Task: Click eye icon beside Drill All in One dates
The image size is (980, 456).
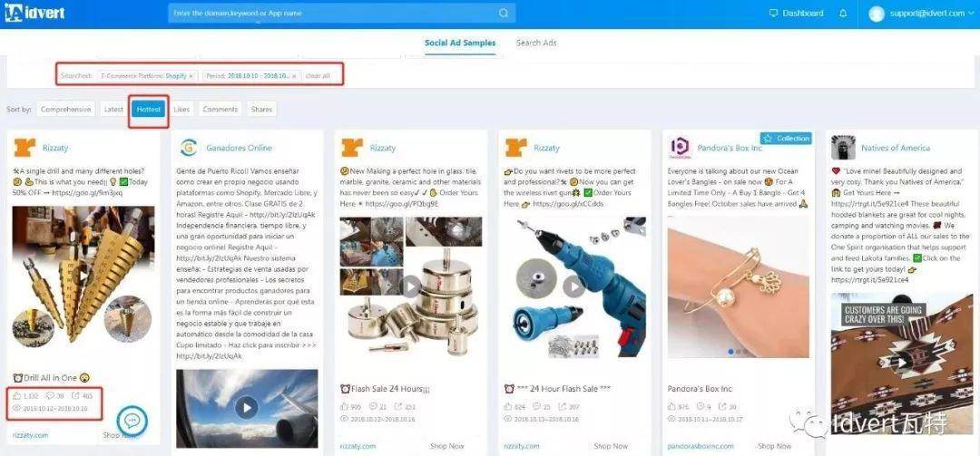Action: tap(17, 408)
